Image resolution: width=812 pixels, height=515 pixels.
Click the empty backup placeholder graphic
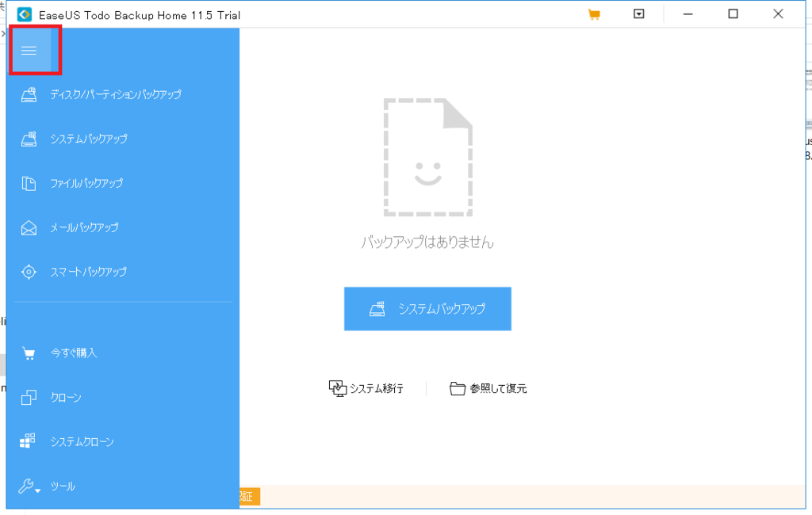[x=429, y=156]
